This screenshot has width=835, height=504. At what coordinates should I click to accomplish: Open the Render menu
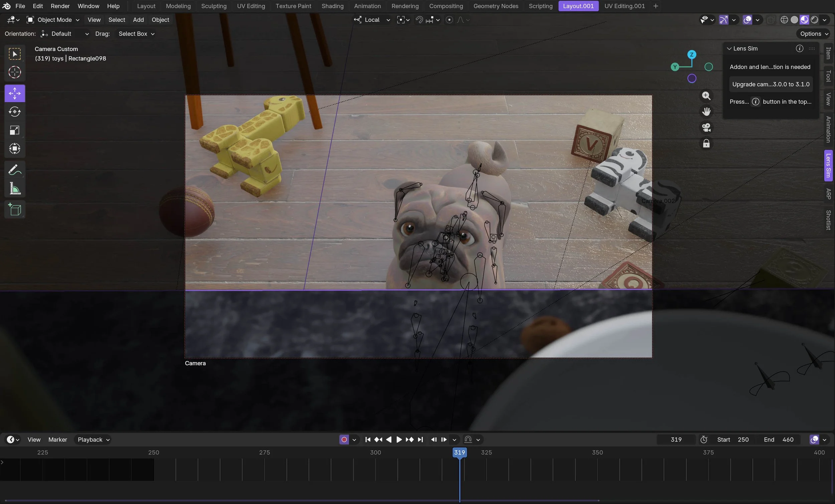pos(60,6)
